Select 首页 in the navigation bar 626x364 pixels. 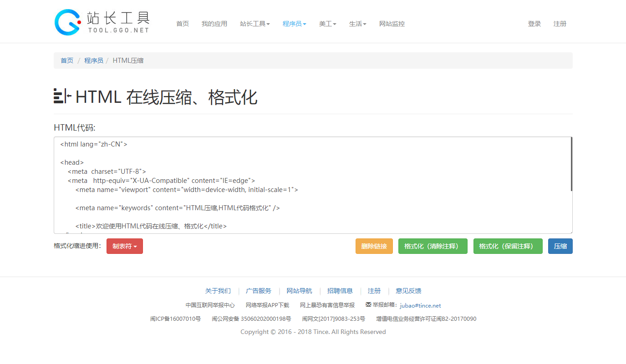point(182,24)
